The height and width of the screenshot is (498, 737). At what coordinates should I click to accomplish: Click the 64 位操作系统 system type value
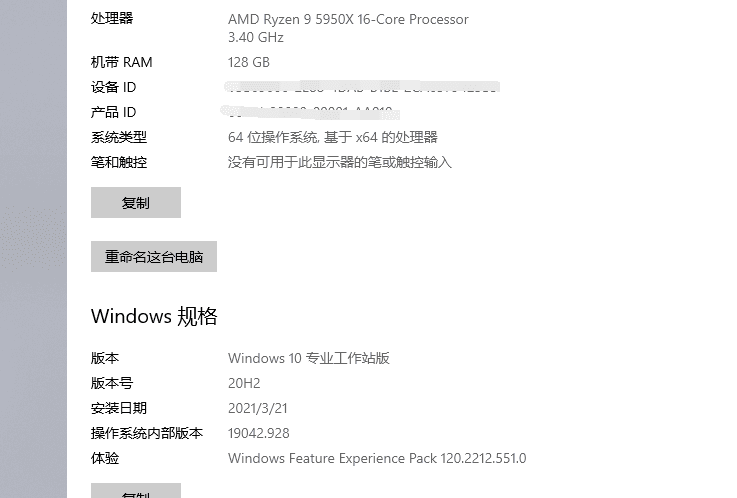coord(332,137)
